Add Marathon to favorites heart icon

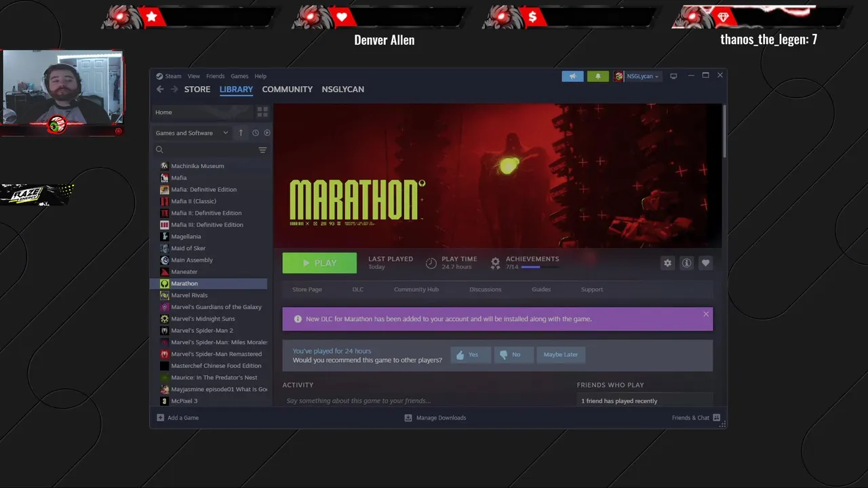pos(705,263)
